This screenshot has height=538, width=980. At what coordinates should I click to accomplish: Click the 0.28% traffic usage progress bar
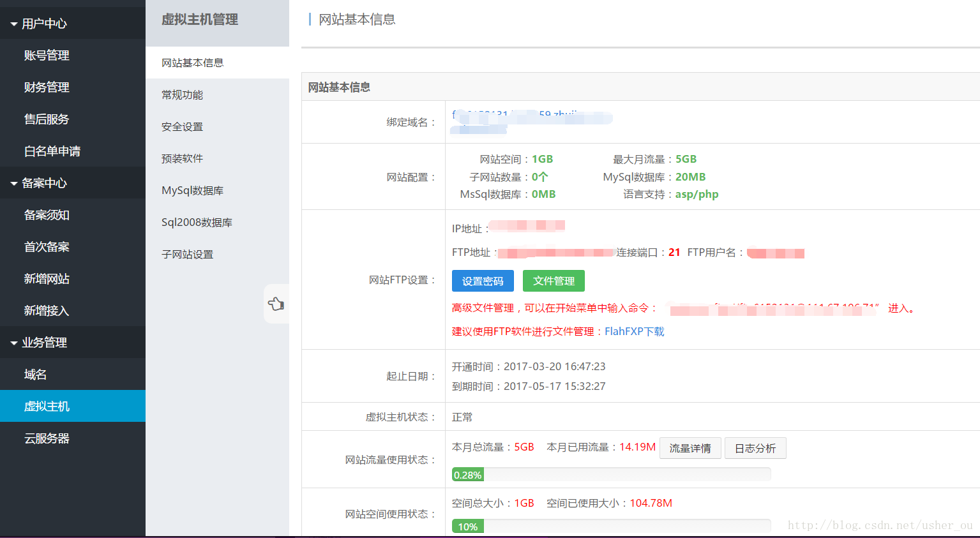click(x=612, y=475)
